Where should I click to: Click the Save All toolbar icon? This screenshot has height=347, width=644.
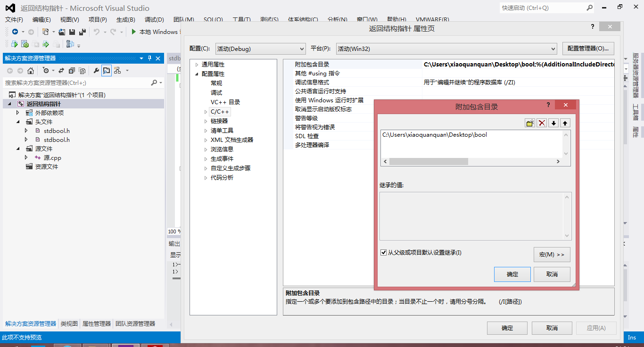pyautogui.click(x=83, y=32)
